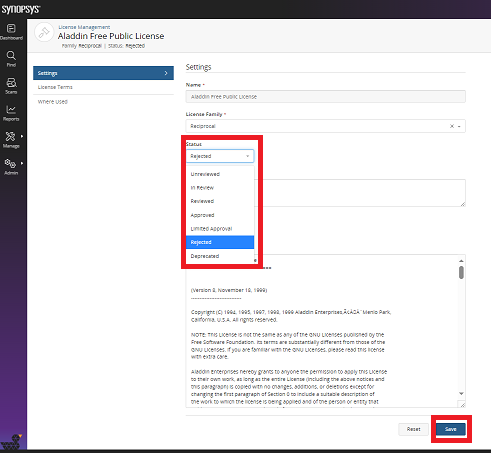Screen dimensions: 491x453
Task: Click the license gavel icon in header
Action: [x=44, y=32]
